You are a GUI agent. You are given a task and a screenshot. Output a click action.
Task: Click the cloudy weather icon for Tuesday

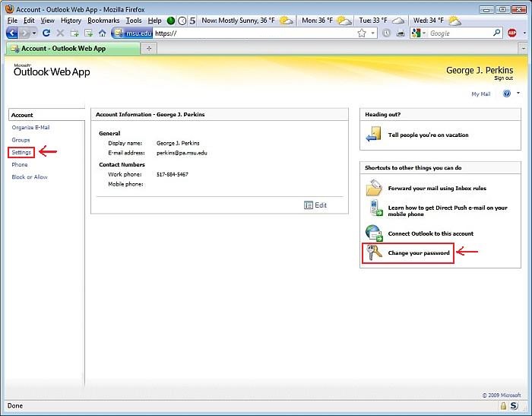click(398, 21)
